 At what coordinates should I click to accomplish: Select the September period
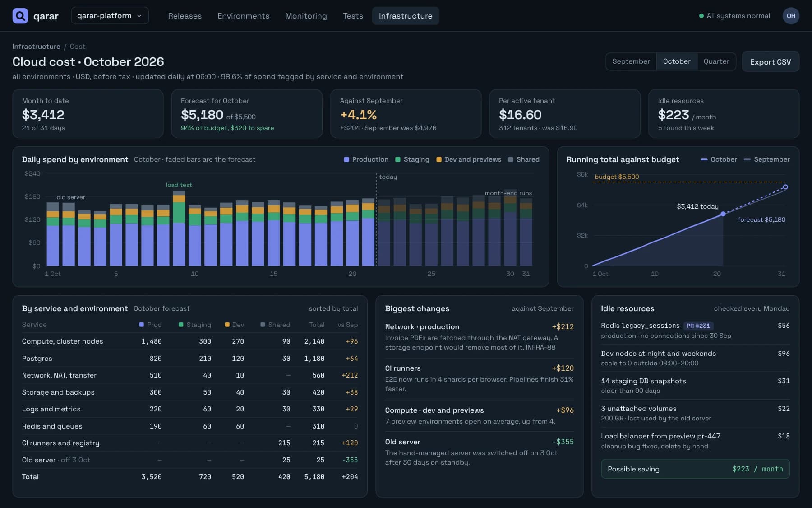[631, 61]
